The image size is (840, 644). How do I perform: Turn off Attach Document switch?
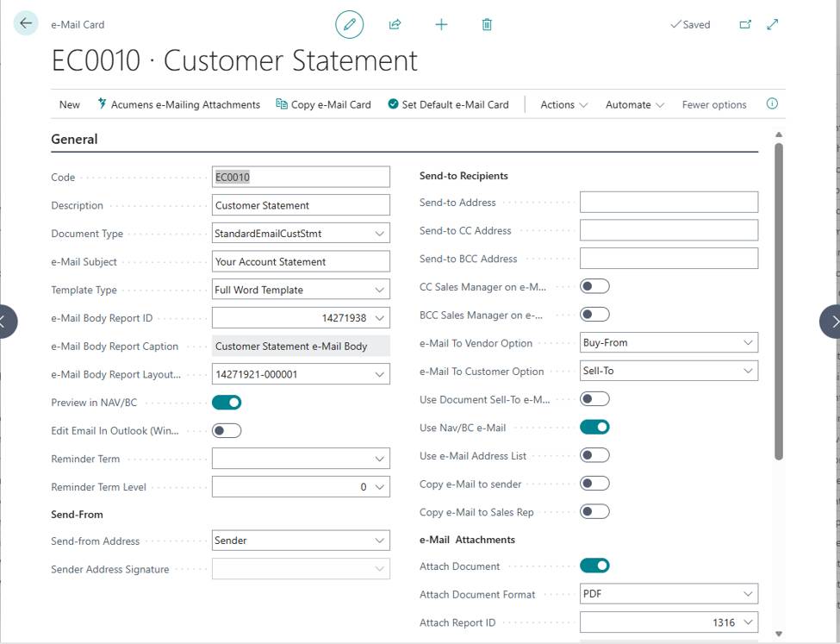pyautogui.click(x=594, y=566)
